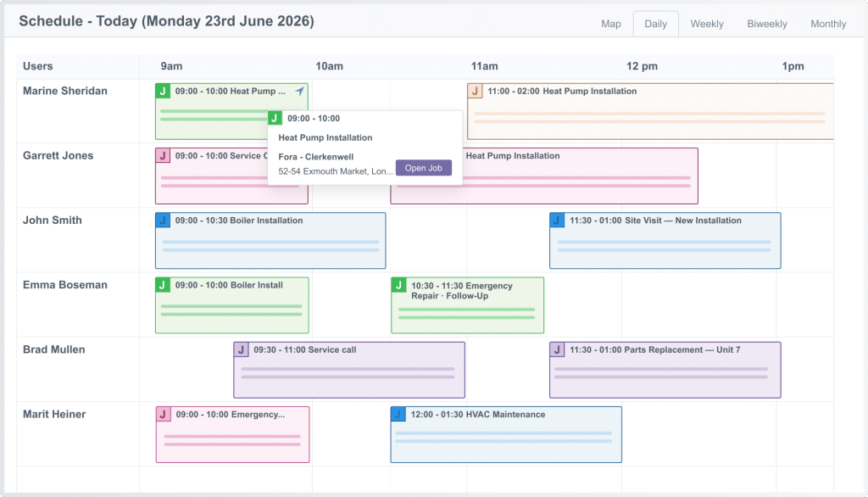Viewport: 868px width, 497px height.
Task: Click the blue J icon on the Site Visit job
Action: [557, 221]
